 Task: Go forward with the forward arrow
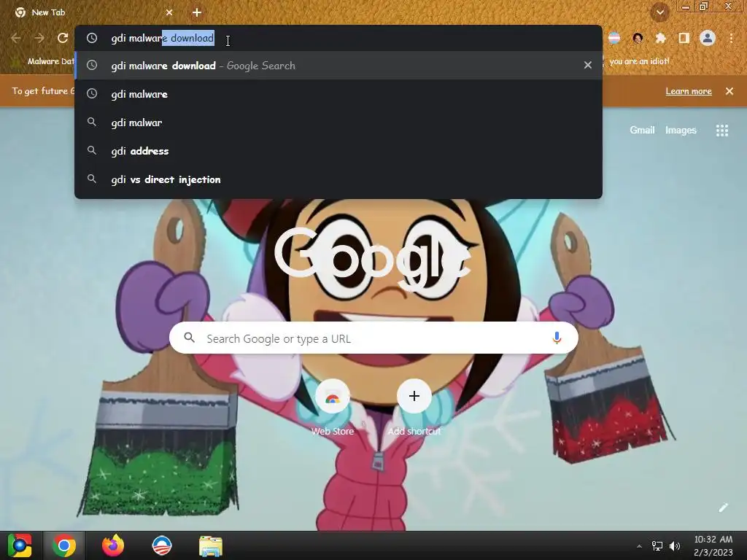click(x=39, y=38)
